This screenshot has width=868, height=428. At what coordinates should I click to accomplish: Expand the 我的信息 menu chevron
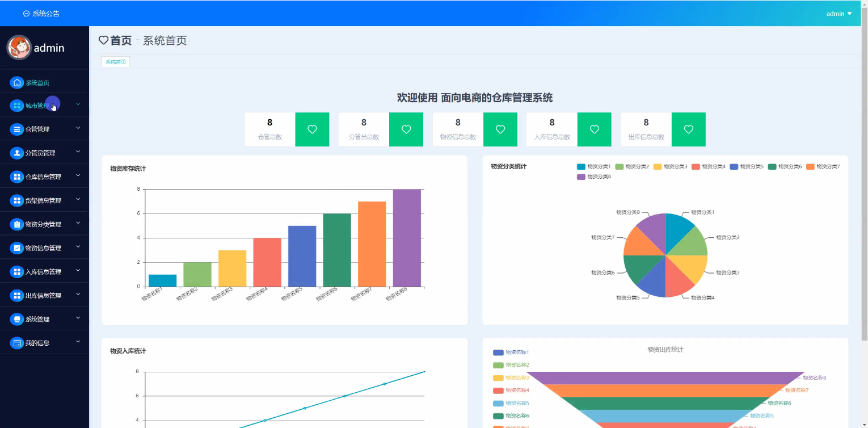tap(78, 342)
